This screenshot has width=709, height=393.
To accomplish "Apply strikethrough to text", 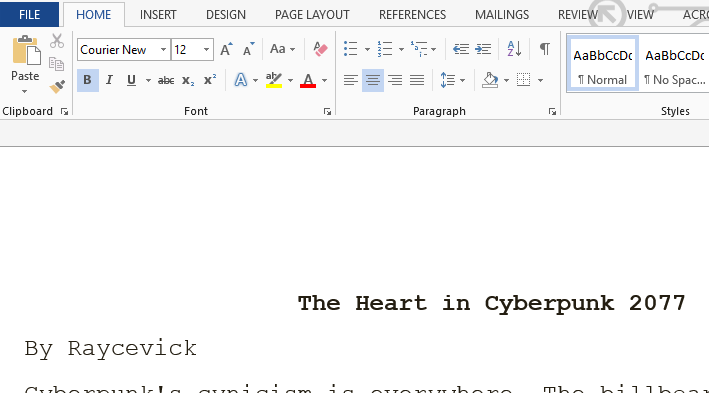I will (x=165, y=80).
